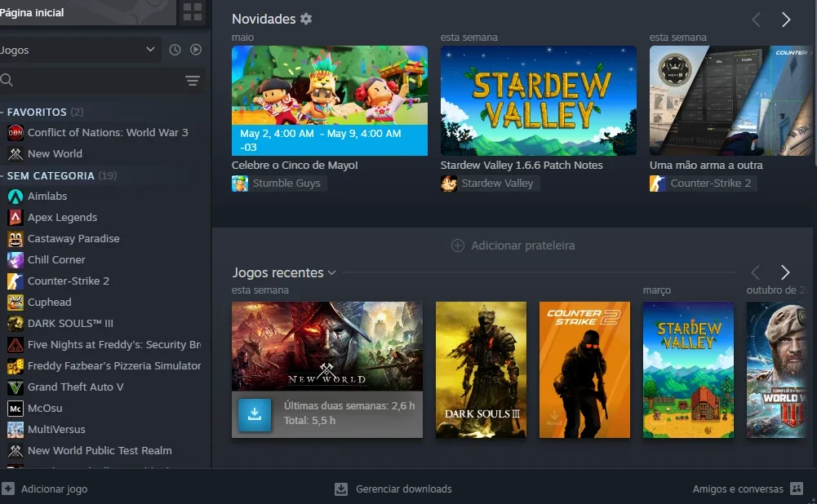Screen dimensions: 817x504
Task: Move Jogos recentes shelf left arrow
Action: click(756, 272)
